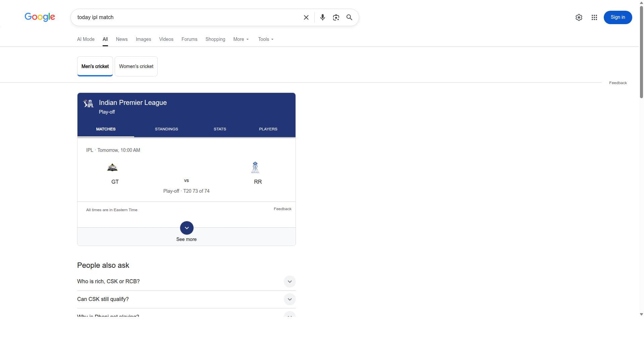
Task: Click the Google logo
Action: (x=40, y=17)
